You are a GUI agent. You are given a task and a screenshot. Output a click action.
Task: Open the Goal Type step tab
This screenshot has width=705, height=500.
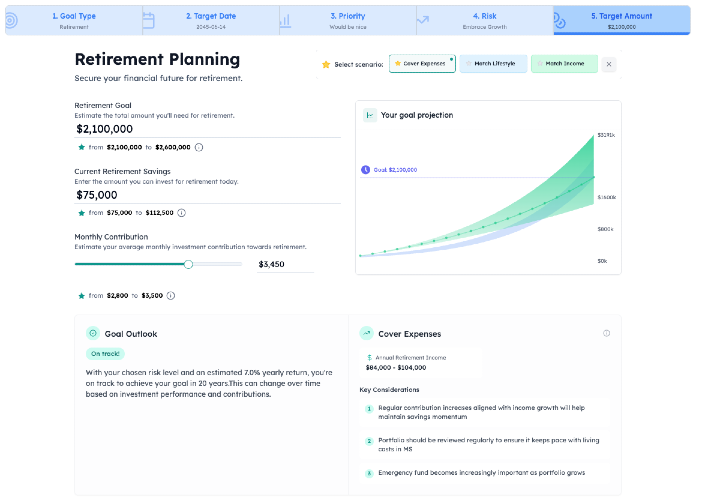[x=74, y=20]
